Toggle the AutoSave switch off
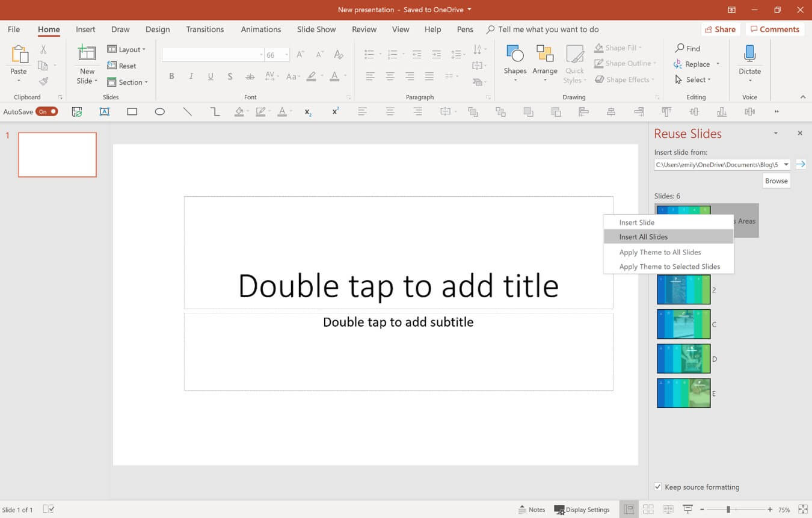Viewport: 812px width, 518px height. pos(46,111)
